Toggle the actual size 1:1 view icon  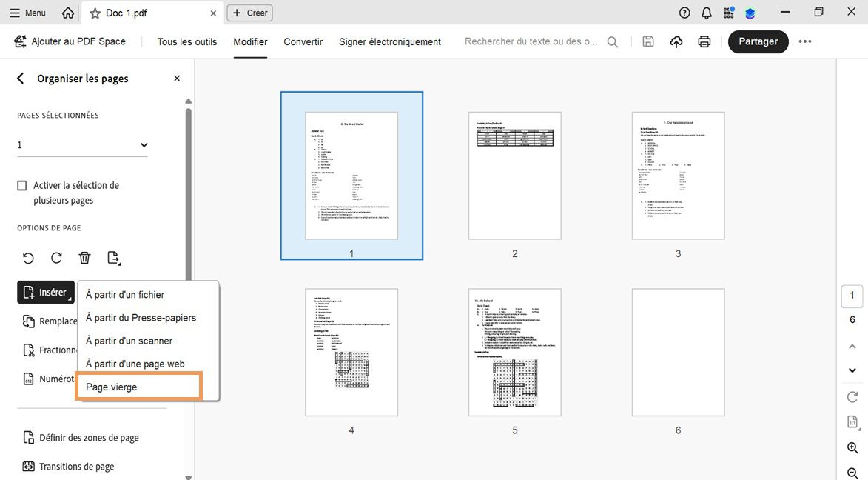tap(852, 421)
